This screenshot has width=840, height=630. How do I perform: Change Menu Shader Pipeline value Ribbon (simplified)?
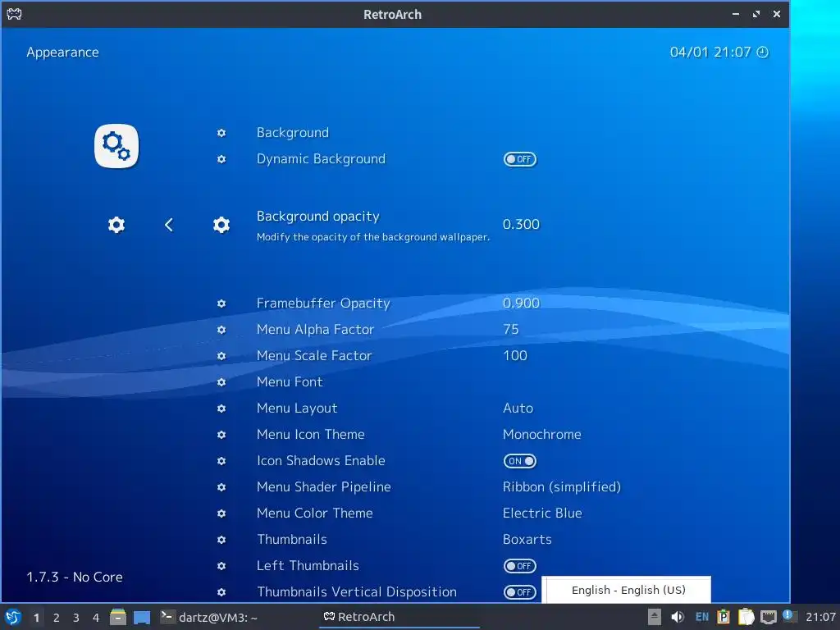tap(561, 487)
